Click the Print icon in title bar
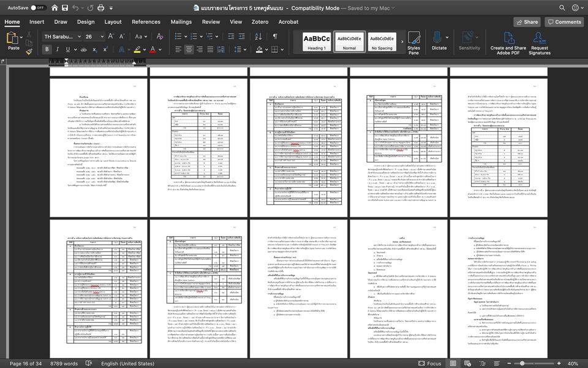 tap(101, 7)
